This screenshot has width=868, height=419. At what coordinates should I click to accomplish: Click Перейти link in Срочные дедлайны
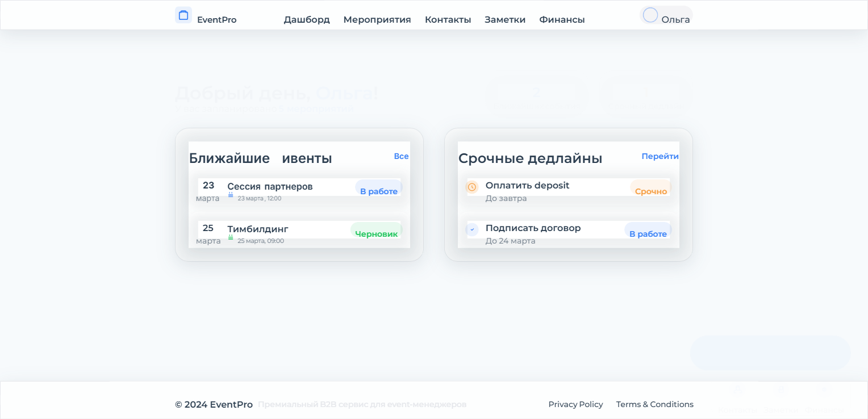coord(660,156)
